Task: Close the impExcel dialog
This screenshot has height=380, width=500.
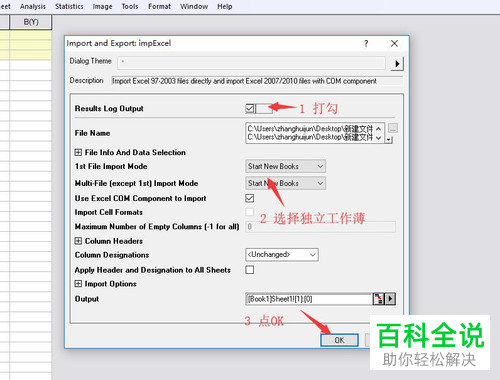Action: [x=394, y=43]
